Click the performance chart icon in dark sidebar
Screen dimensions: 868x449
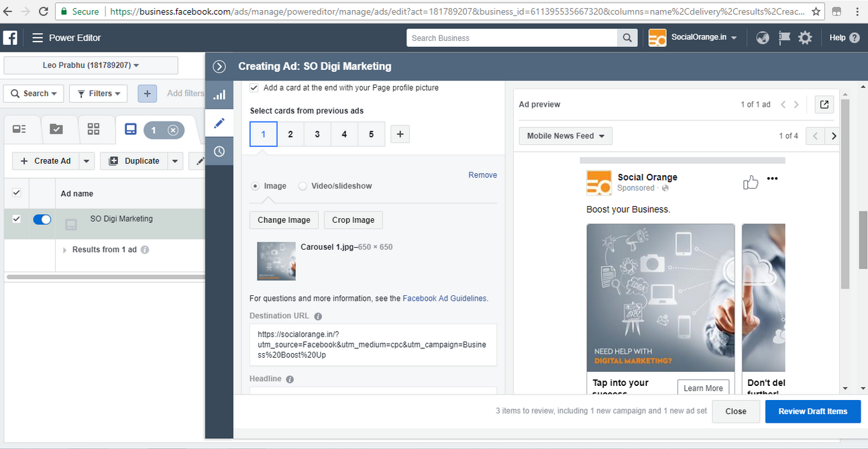(219, 94)
